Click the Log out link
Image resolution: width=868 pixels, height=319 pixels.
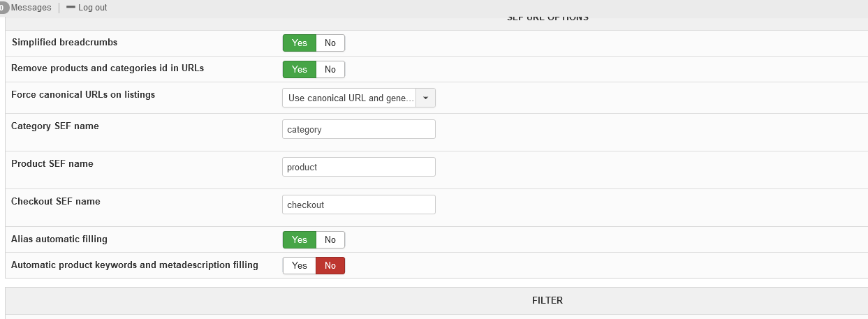tap(92, 8)
